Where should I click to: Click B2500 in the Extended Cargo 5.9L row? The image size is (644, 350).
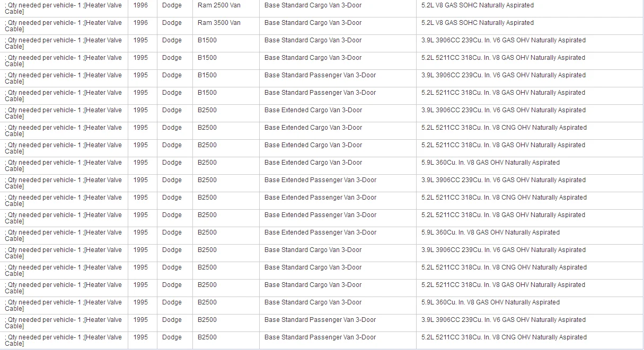pyautogui.click(x=207, y=163)
